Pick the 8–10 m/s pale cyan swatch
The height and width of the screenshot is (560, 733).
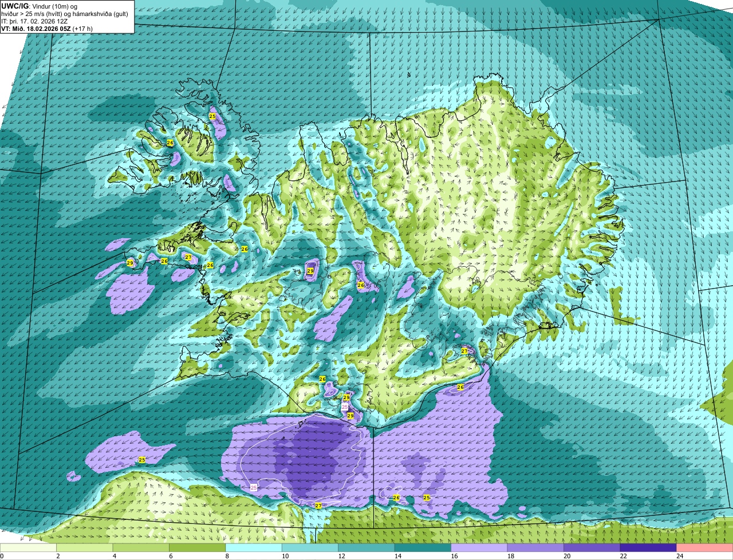pos(254,548)
